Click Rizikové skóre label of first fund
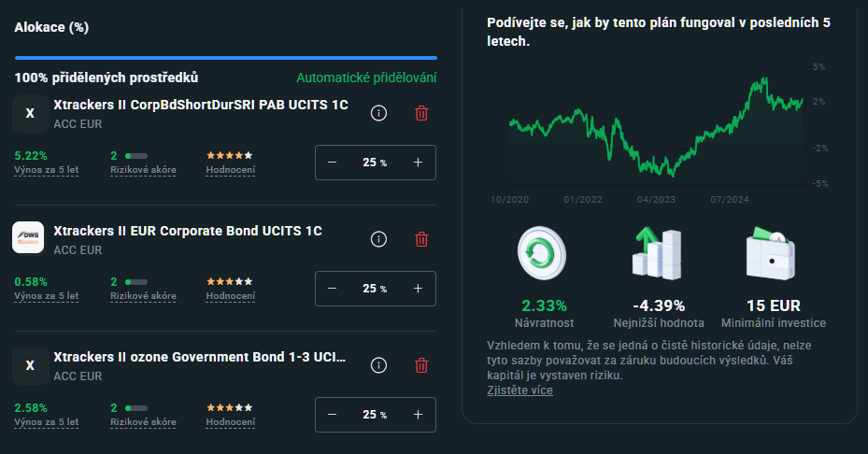Viewport: 868px width, 454px height. (x=143, y=170)
